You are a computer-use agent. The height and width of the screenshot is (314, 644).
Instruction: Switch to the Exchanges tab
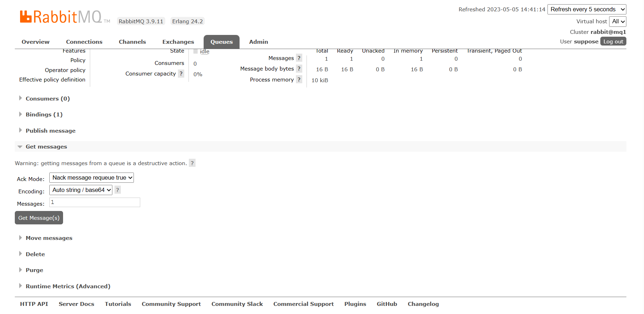click(x=178, y=42)
